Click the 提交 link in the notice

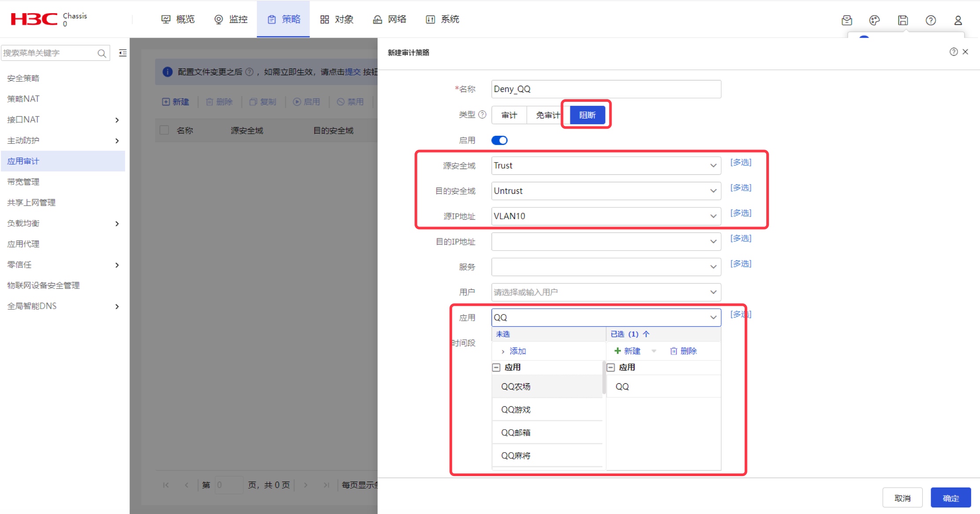353,72
